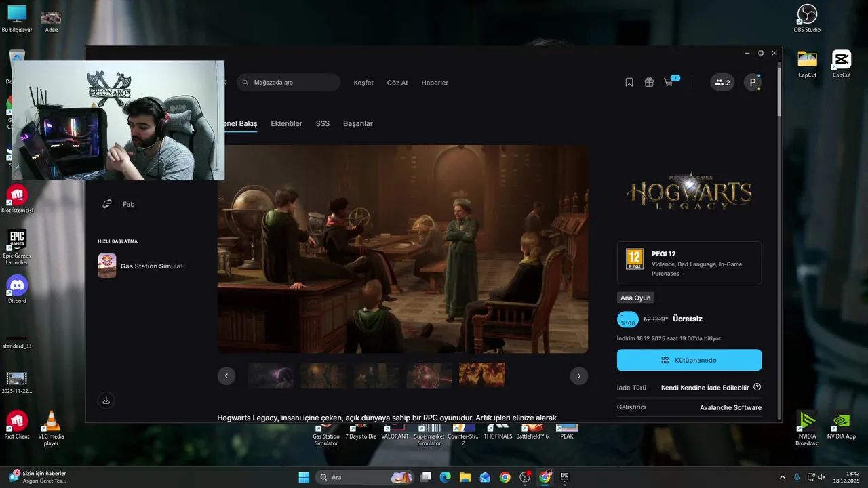The image size is (868, 488).
Task: Click the Ara taskbar search box
Action: (x=366, y=477)
